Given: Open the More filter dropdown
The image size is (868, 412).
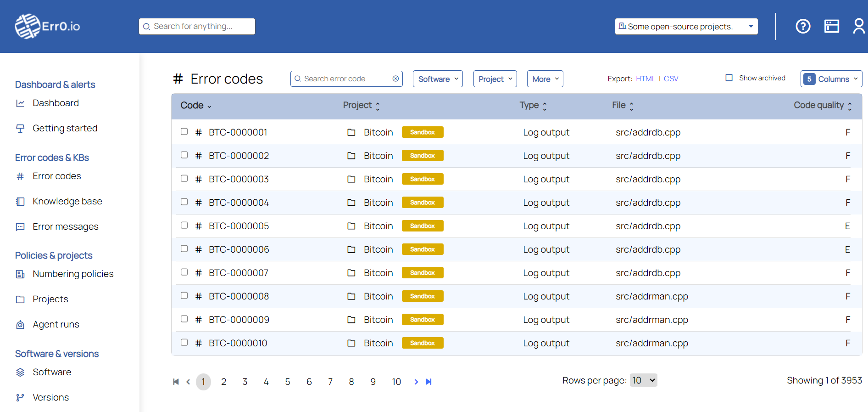Looking at the screenshot, I should point(545,79).
